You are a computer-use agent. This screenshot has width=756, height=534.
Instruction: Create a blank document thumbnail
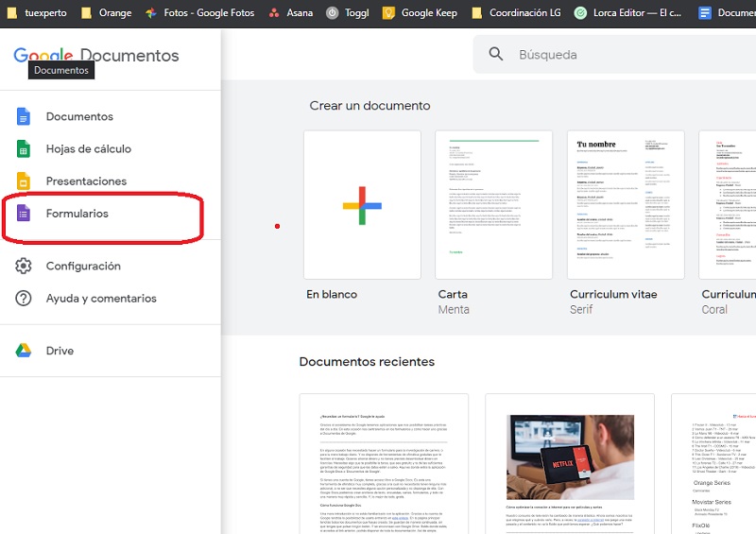coord(362,205)
